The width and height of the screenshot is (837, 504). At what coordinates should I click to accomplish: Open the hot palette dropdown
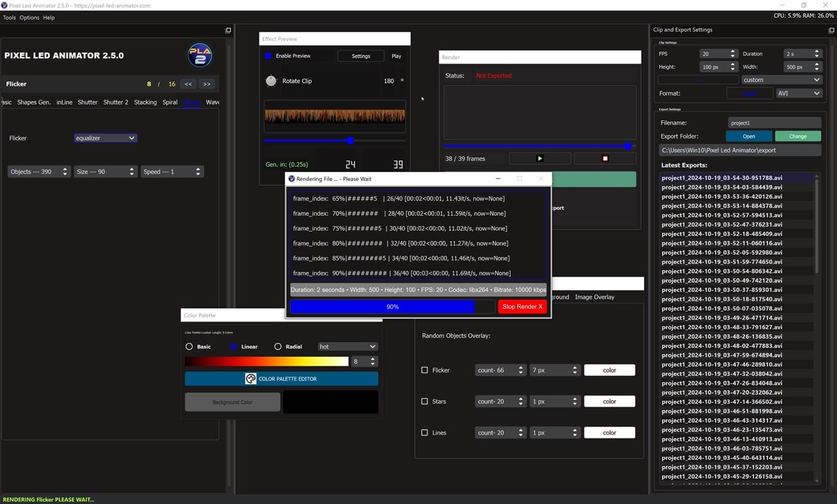(347, 346)
